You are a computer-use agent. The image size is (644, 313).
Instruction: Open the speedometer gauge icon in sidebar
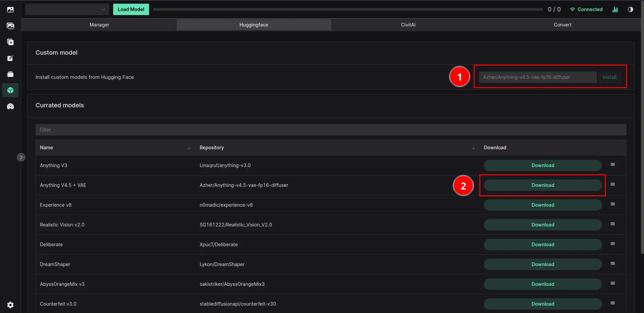pyautogui.click(x=10, y=106)
